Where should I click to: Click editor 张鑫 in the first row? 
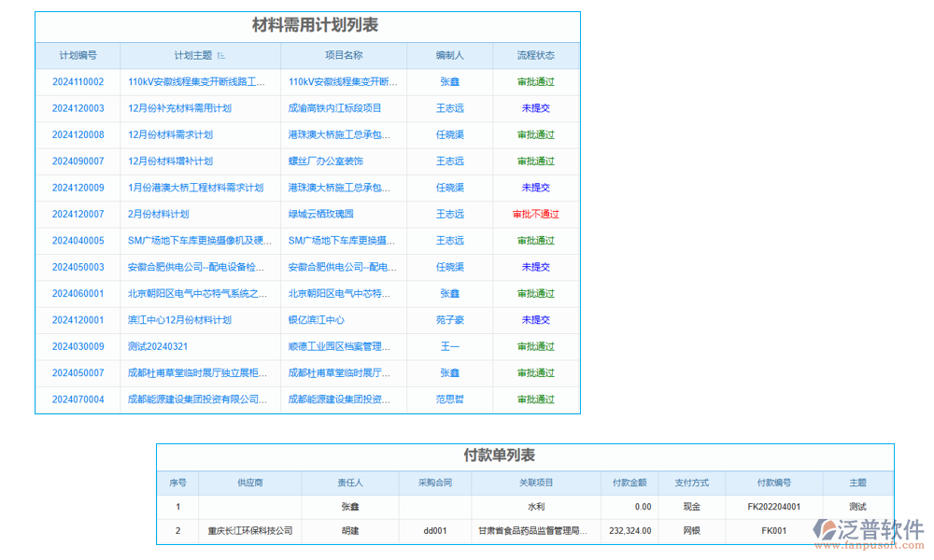coord(449,81)
